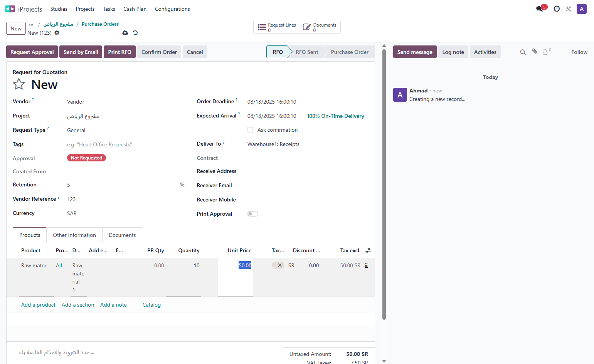Image resolution: width=594 pixels, height=364 pixels.
Task: Open the Currency SAR dropdown
Action: click(x=126, y=213)
